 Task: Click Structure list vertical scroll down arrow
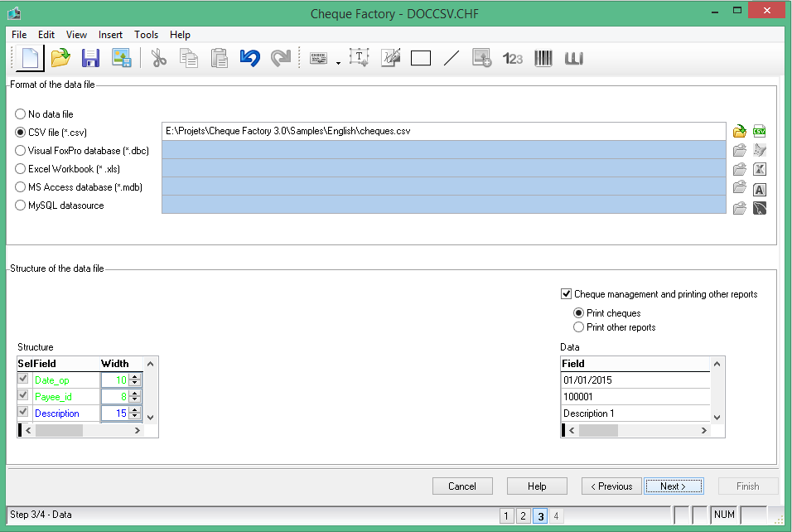coord(150,418)
